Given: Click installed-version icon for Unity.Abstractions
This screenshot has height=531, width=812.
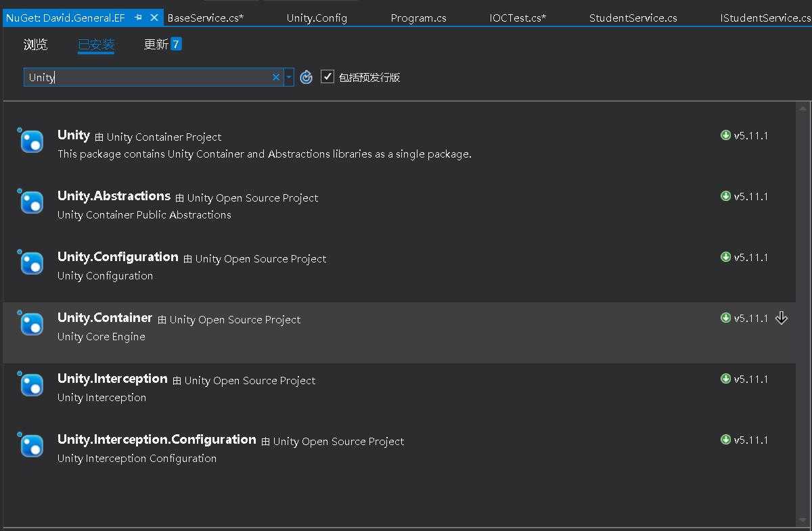Looking at the screenshot, I should pyautogui.click(x=725, y=196).
